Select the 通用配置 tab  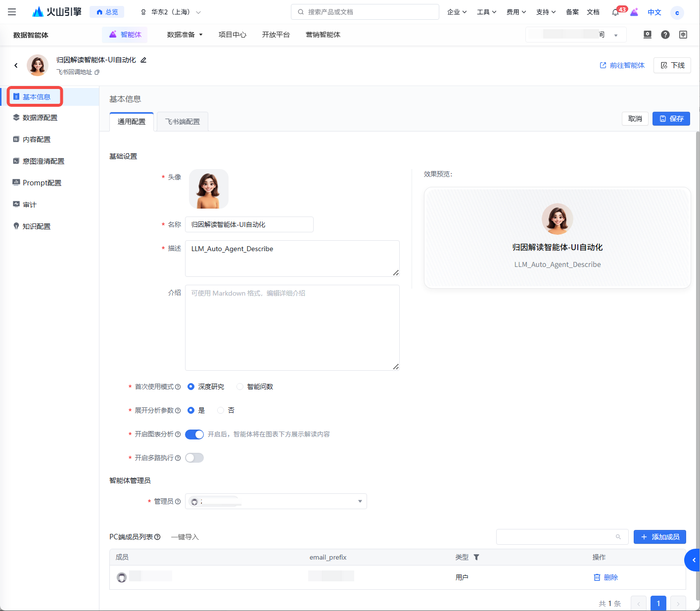[x=132, y=122]
